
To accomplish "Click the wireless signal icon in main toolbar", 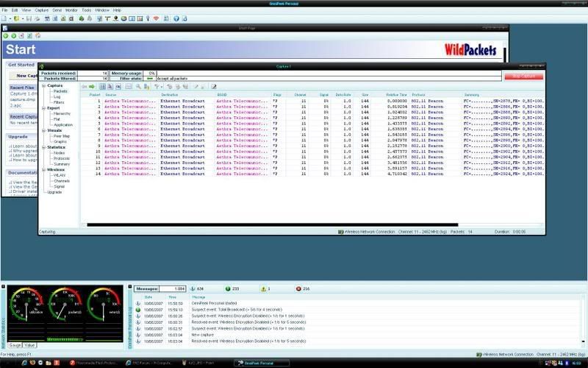I will (x=156, y=18).
